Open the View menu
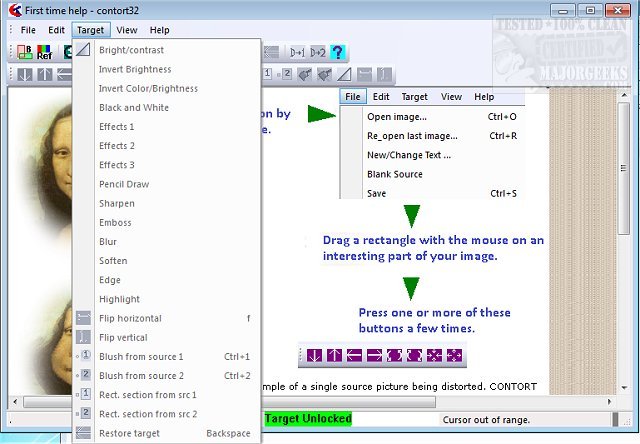The width and height of the screenshot is (640, 444). pyautogui.click(x=127, y=30)
